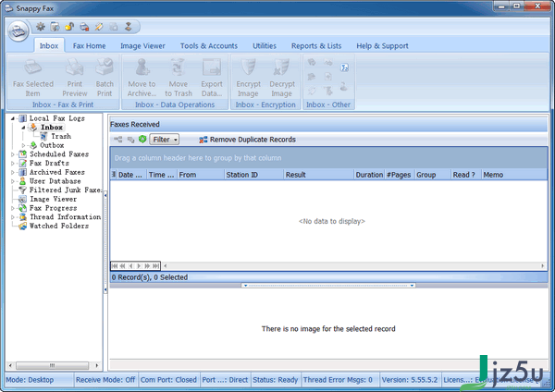Viewport: 555px width, 392px height.
Task: Click 'Version: 5.55.5.2' in status bar
Action: point(410,380)
